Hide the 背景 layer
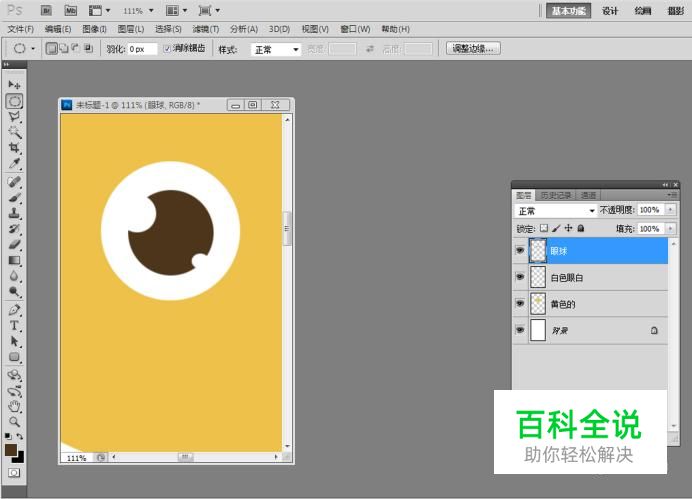Image resolution: width=692 pixels, height=499 pixels. (520, 330)
